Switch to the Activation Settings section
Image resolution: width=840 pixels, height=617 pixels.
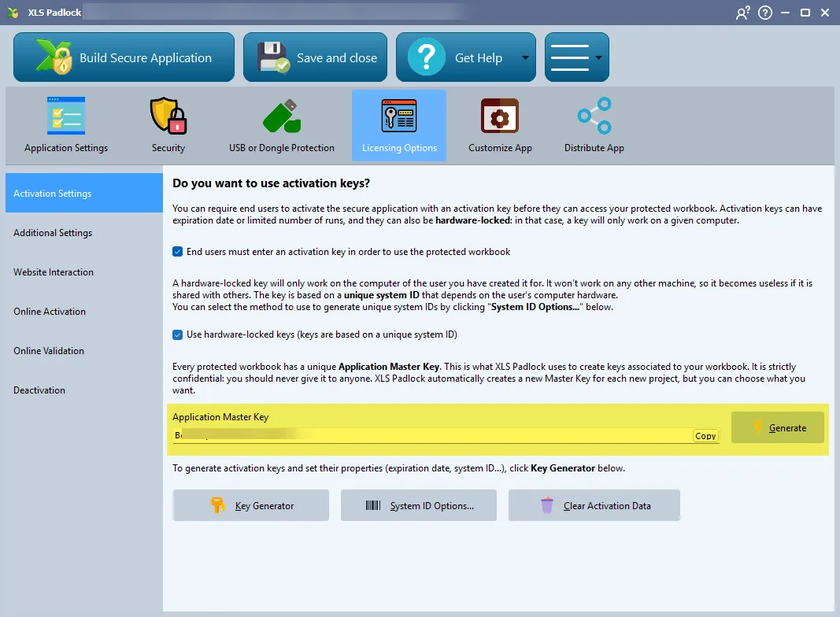point(84,193)
